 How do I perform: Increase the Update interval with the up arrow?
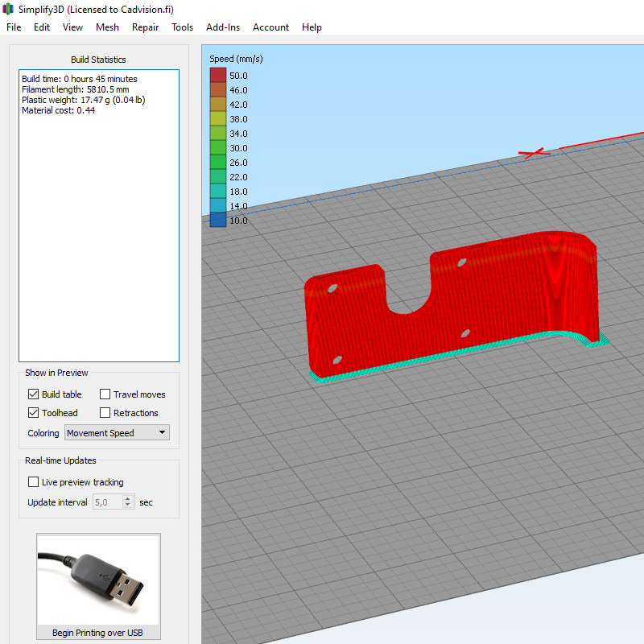click(x=128, y=498)
